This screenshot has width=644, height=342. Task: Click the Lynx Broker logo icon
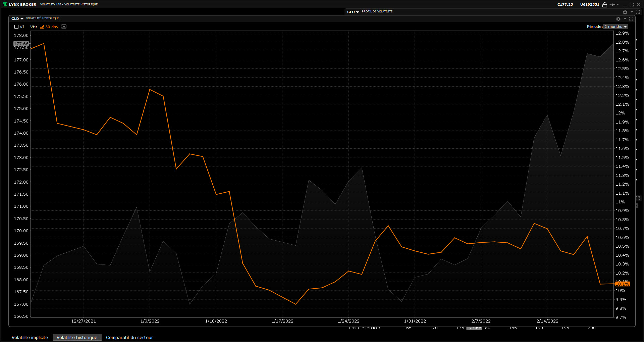(5, 4)
